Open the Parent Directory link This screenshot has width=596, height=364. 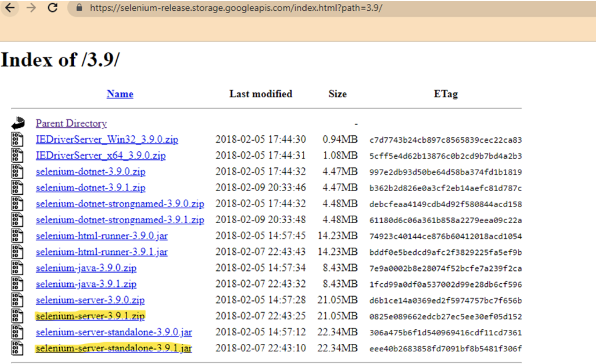click(x=71, y=123)
